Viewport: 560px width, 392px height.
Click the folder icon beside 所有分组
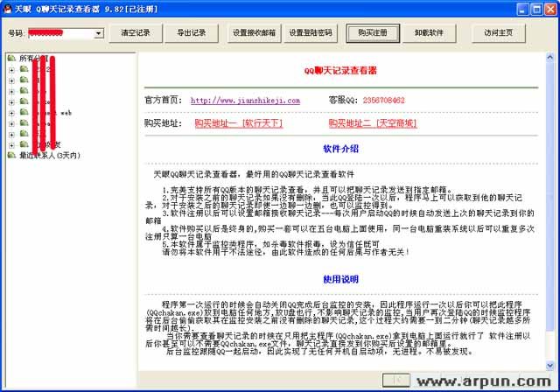coord(11,59)
